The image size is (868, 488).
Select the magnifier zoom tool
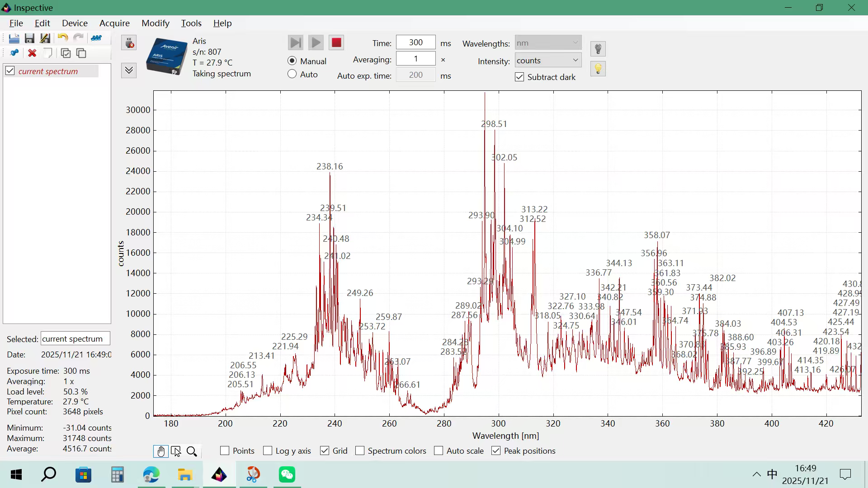192,451
